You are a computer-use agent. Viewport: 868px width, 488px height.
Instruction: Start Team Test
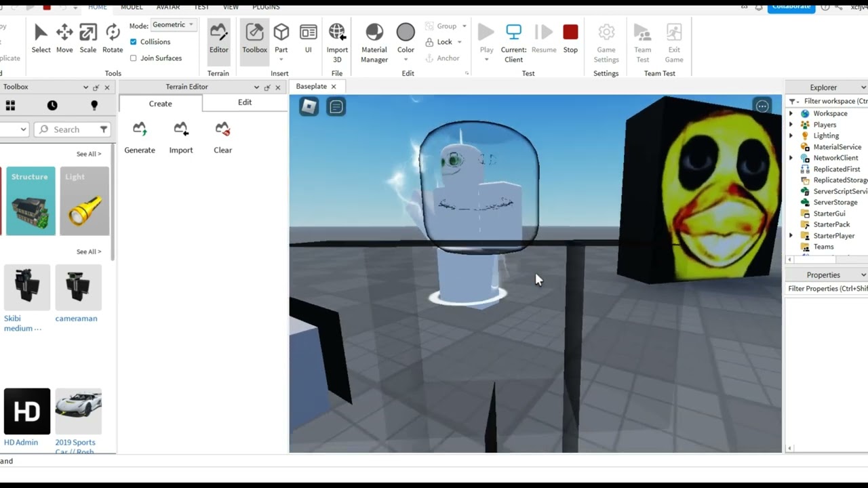click(642, 43)
